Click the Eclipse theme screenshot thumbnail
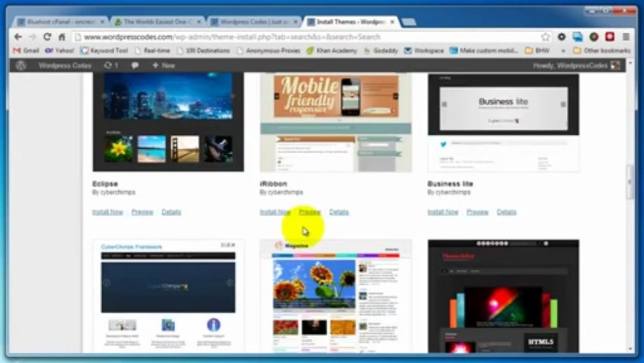Viewport: 644px width, 363px height. 168,123
